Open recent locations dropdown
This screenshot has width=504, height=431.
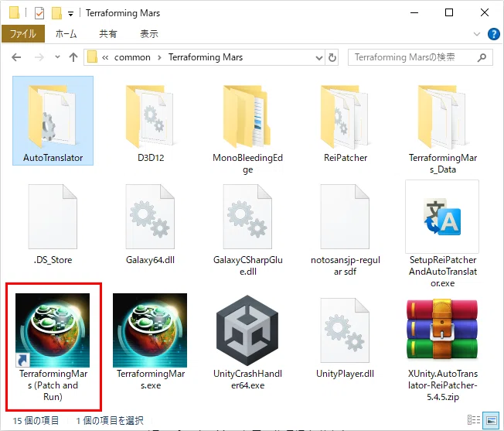point(57,57)
